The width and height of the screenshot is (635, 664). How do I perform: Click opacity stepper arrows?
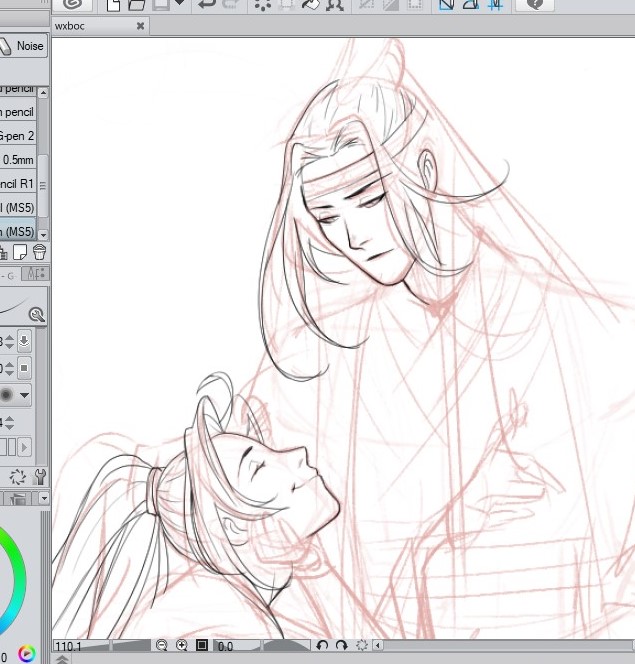pyautogui.click(x=9, y=368)
